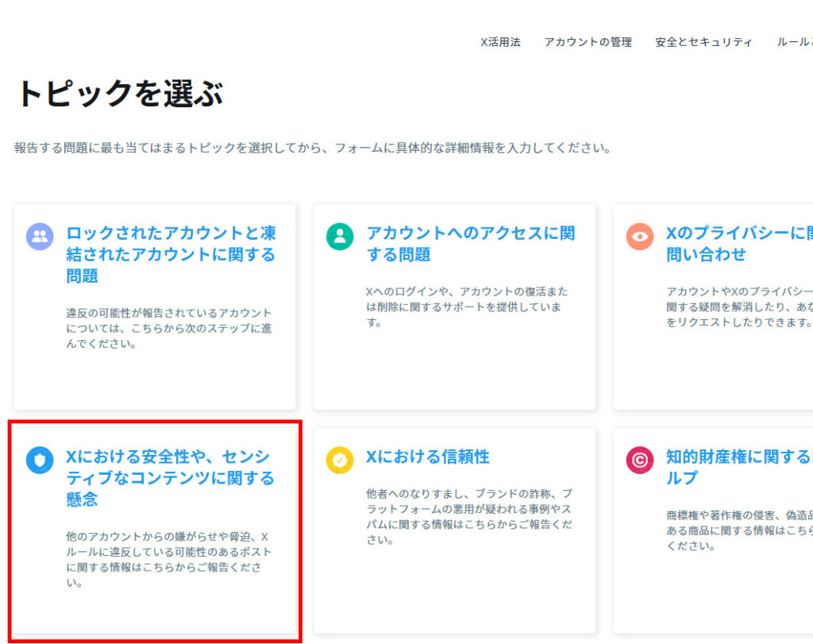813x644 pixels.
Task: Open the アカウントの管理 menu item
Action: click(x=588, y=42)
